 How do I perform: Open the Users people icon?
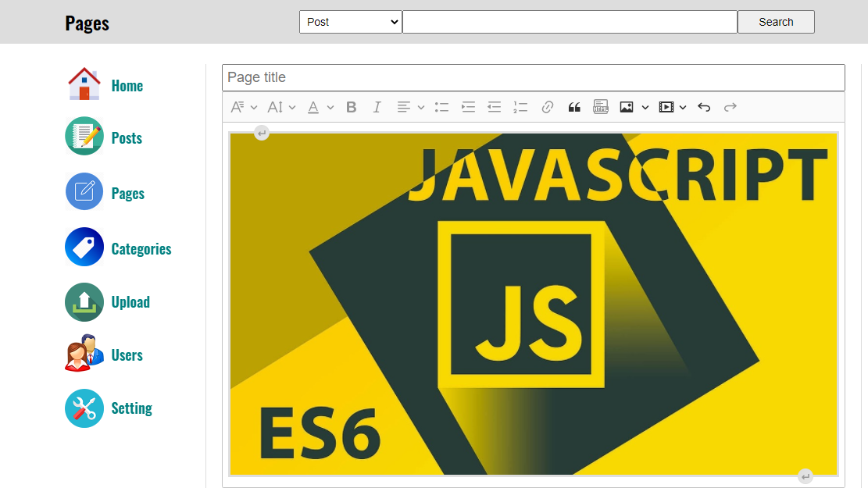pos(84,353)
